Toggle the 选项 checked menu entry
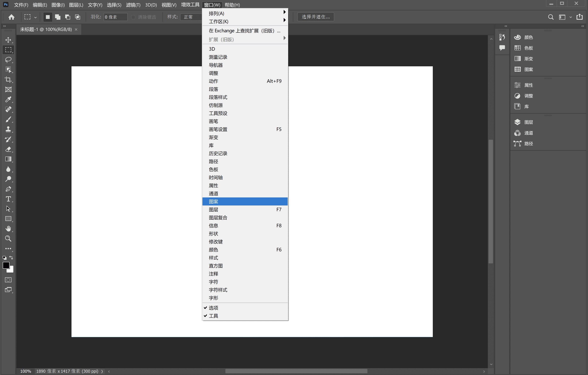The height and width of the screenshot is (375, 588). click(213, 308)
